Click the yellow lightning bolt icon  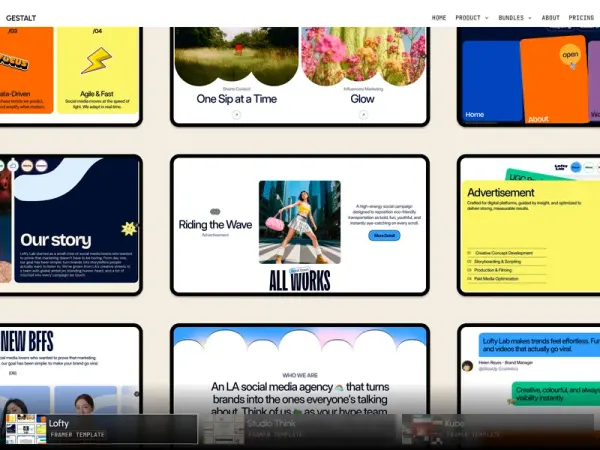click(96, 60)
